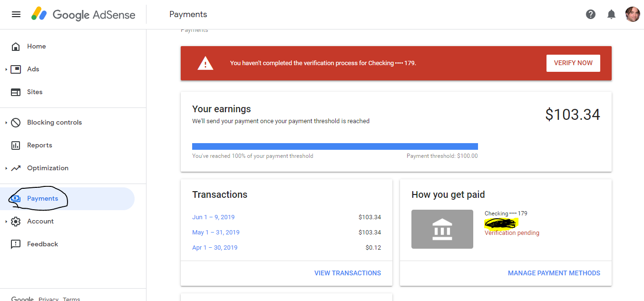Click the Verification pending status text
Image resolution: width=644 pixels, height=301 pixels.
click(x=512, y=233)
